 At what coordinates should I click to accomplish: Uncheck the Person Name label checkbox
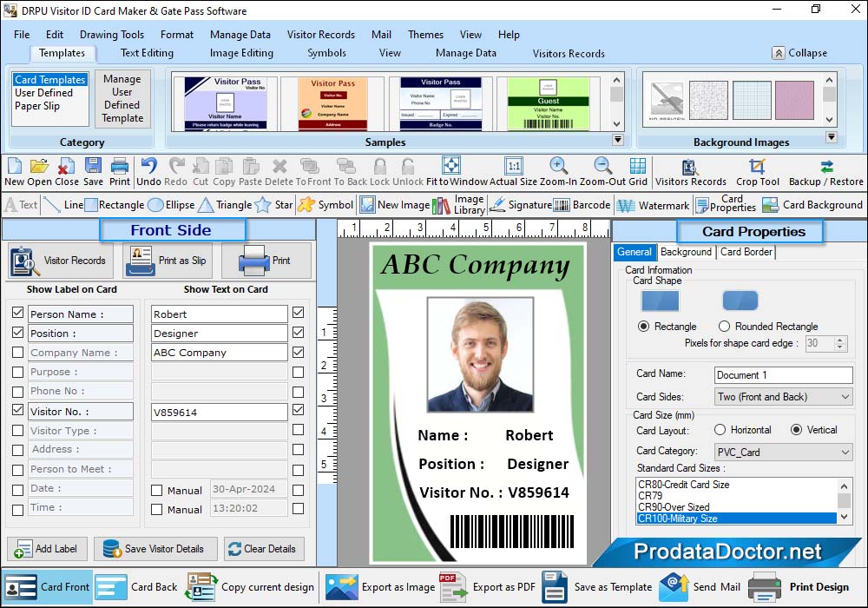point(17,313)
